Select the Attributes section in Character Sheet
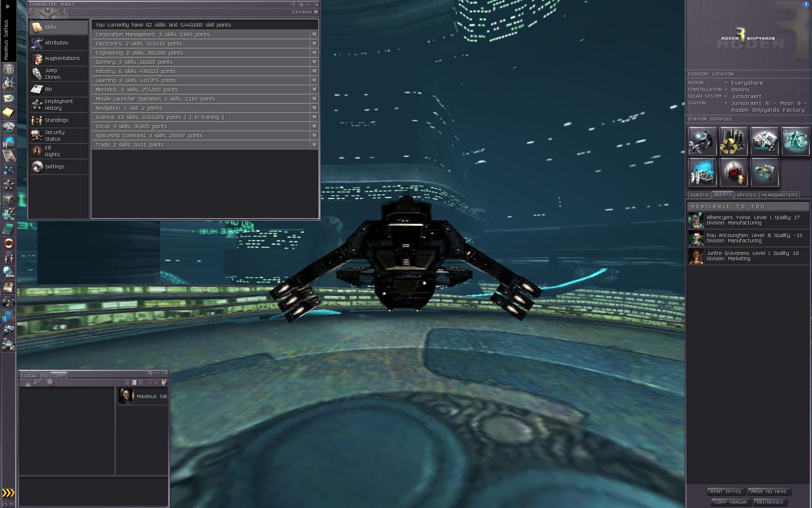812x508 pixels. click(x=59, y=43)
